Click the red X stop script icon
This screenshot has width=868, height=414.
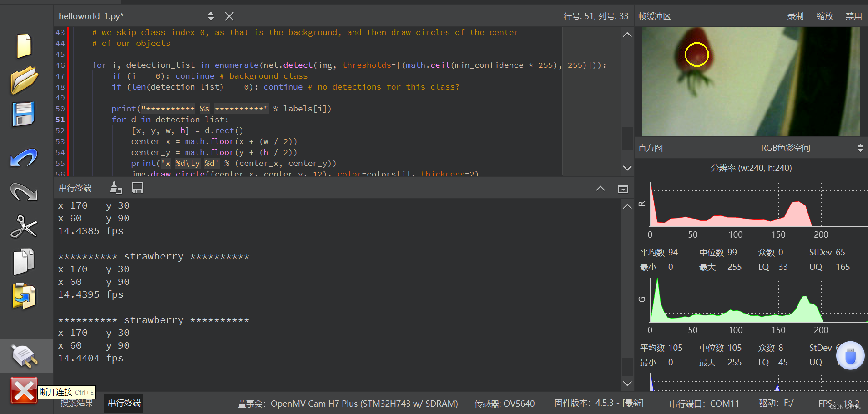(x=24, y=390)
